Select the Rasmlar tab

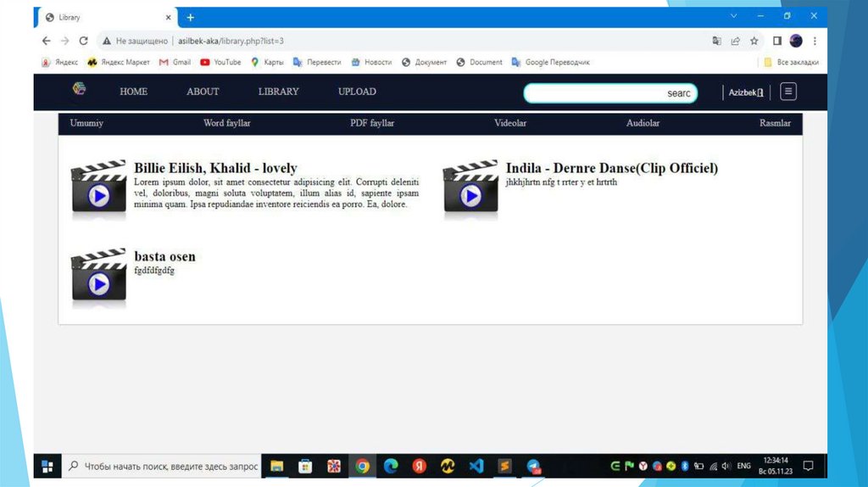click(x=775, y=123)
